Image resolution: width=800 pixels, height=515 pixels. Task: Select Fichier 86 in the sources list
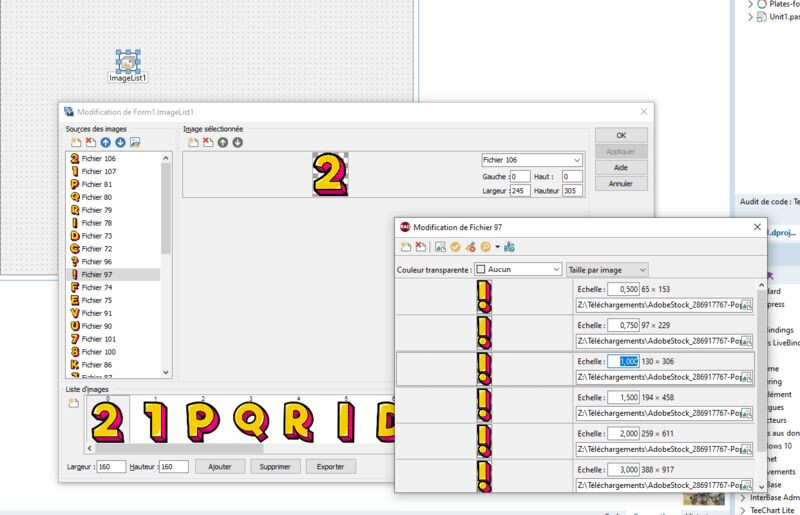click(x=113, y=364)
